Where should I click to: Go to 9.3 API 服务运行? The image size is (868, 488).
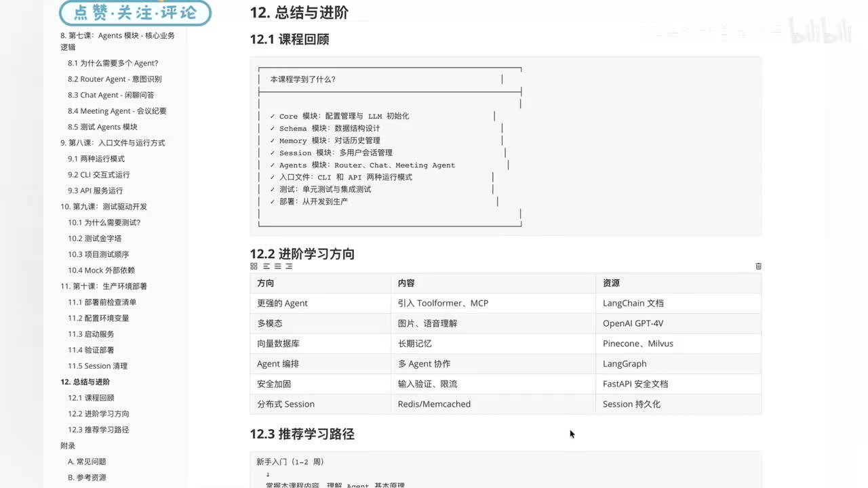click(95, 190)
